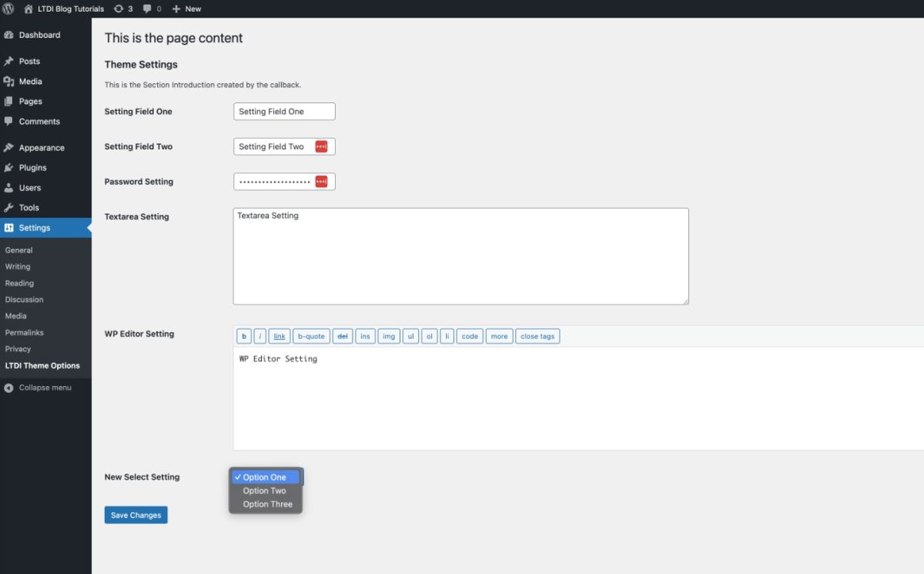
Task: Click the more quicktag button
Action: coord(499,336)
